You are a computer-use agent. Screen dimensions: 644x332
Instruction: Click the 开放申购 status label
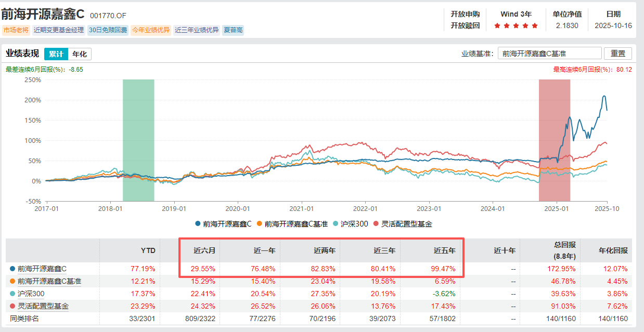465,14
